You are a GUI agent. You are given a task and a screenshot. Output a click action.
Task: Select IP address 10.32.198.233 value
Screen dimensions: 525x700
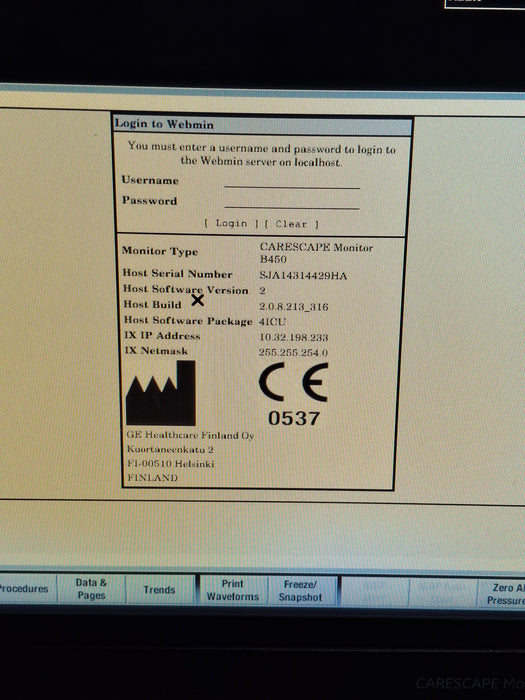click(x=294, y=337)
